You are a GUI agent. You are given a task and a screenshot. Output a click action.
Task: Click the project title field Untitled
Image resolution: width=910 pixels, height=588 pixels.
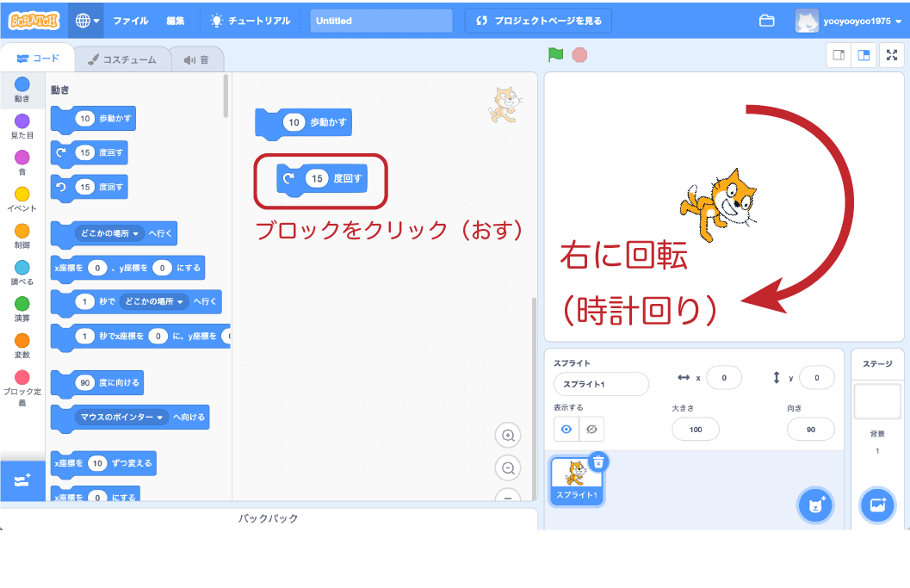381,21
